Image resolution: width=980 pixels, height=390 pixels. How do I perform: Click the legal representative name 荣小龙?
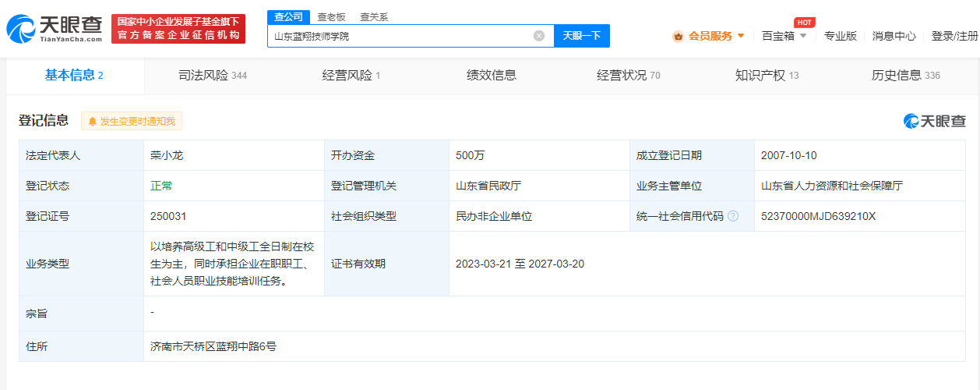click(167, 155)
